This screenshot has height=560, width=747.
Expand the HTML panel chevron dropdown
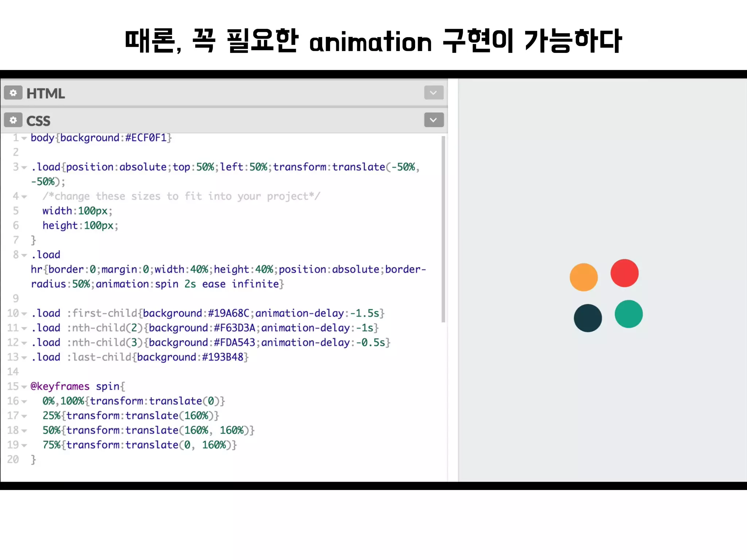[433, 93]
